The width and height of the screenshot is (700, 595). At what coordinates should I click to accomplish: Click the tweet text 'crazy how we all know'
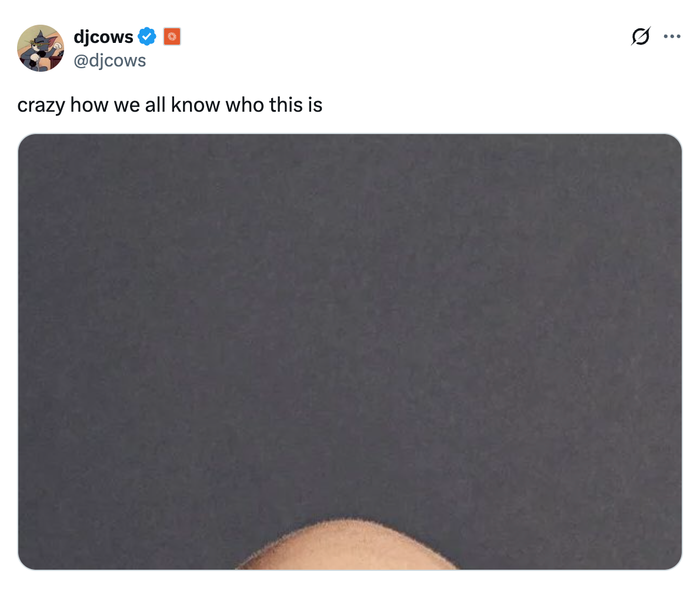(118, 105)
